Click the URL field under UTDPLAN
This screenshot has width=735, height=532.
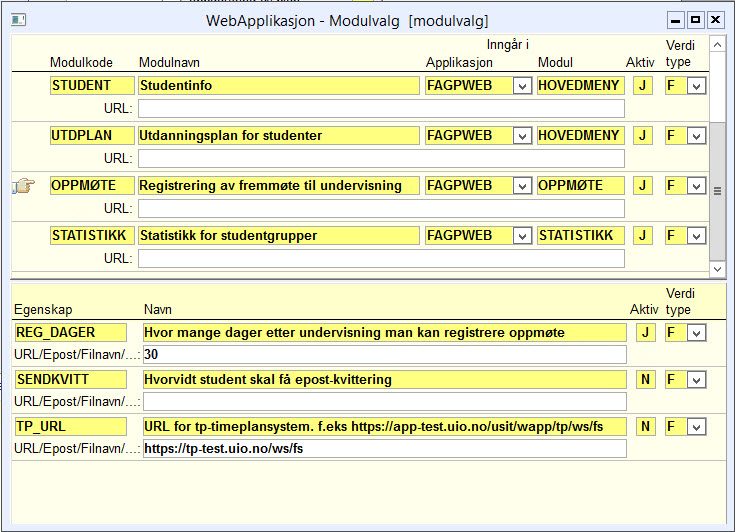click(x=381, y=159)
